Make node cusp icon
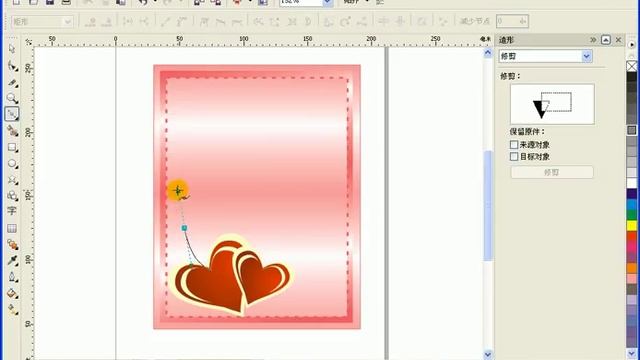The height and width of the screenshot is (360, 640). (204, 22)
